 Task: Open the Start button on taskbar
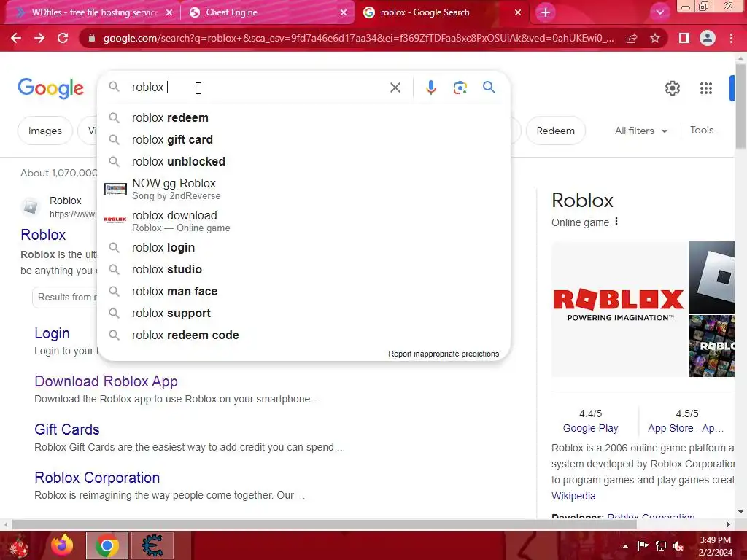[x=18, y=546]
